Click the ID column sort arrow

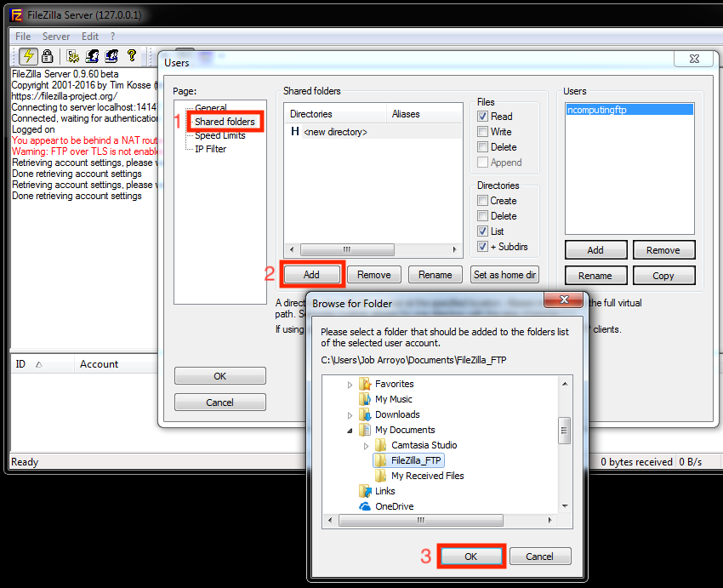(x=39, y=364)
